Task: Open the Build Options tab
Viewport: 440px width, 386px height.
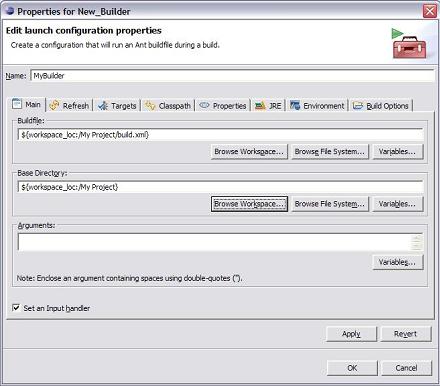Action: pyautogui.click(x=381, y=106)
